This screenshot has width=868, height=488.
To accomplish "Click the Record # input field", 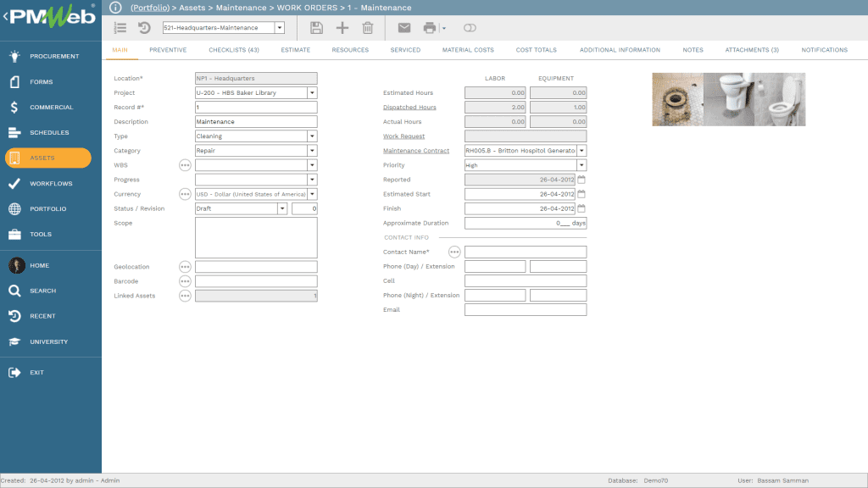I will [x=256, y=108].
